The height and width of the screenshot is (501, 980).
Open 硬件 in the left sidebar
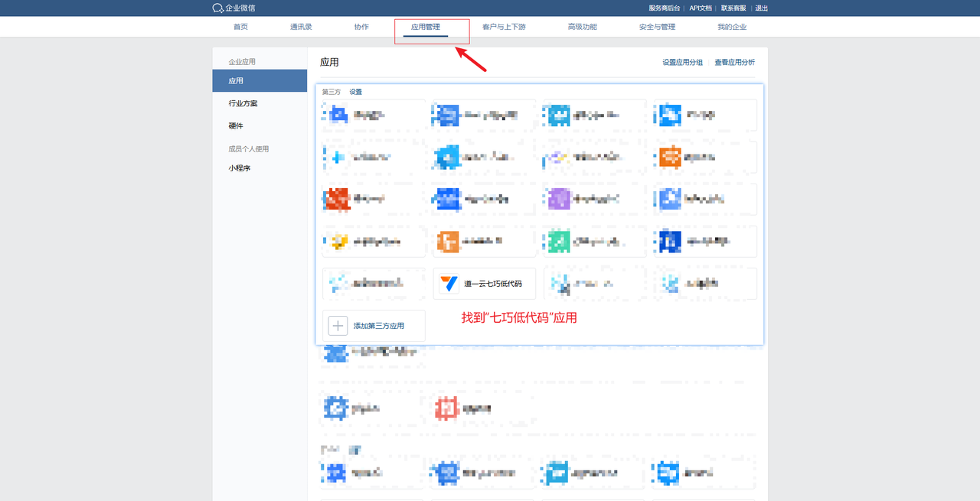pyautogui.click(x=236, y=125)
